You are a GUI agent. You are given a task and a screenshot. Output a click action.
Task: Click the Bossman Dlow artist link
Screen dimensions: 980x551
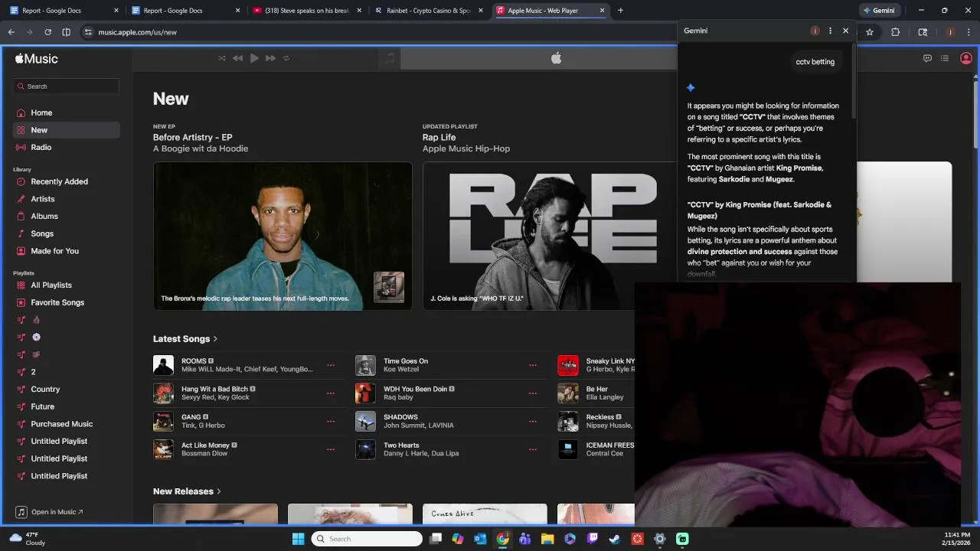[x=207, y=454]
